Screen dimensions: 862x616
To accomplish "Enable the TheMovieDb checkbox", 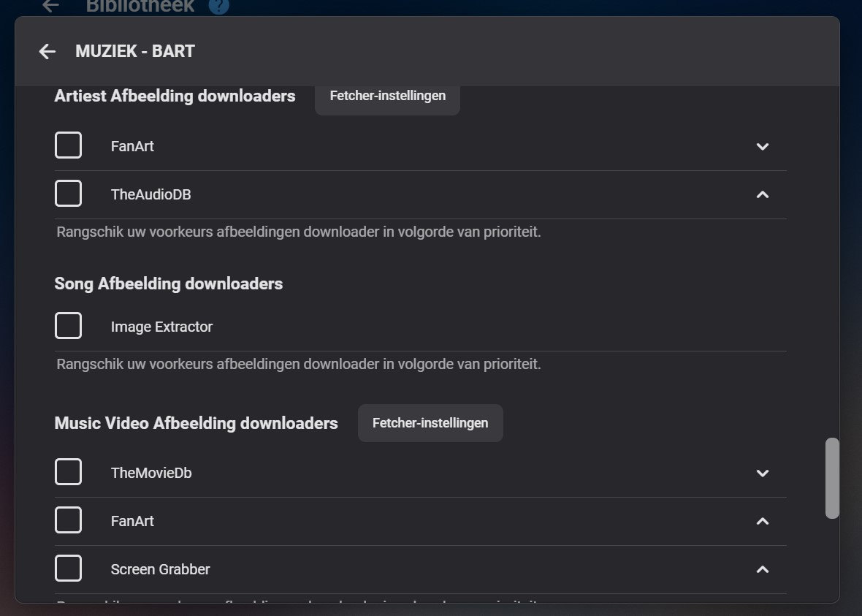I will (69, 472).
